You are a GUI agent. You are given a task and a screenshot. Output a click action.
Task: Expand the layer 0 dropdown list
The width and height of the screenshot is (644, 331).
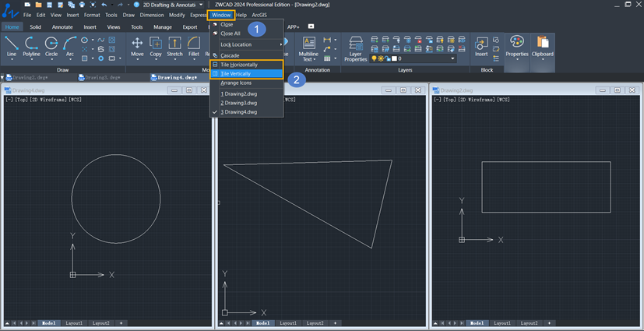click(453, 58)
